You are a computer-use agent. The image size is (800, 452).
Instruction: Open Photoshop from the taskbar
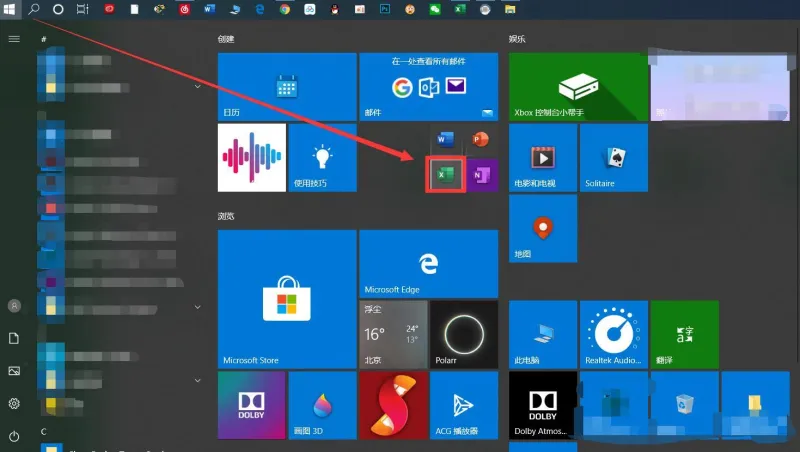click(385, 9)
